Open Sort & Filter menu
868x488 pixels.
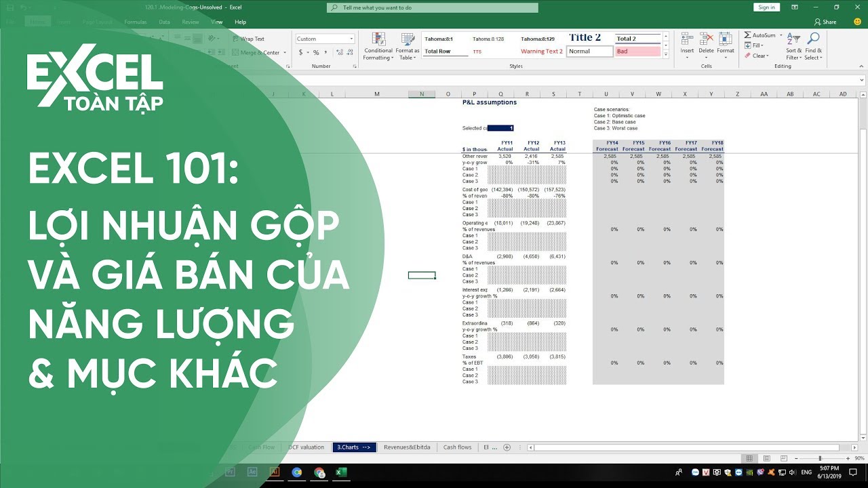click(794, 46)
